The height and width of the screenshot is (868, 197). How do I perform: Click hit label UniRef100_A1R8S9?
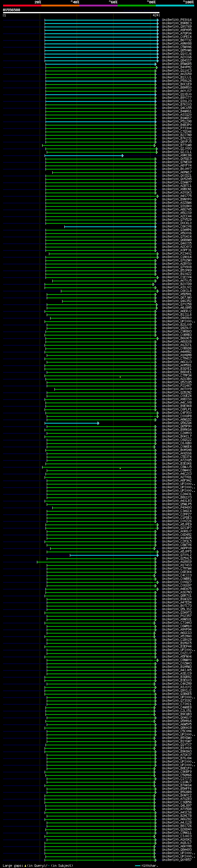coord(177,562)
